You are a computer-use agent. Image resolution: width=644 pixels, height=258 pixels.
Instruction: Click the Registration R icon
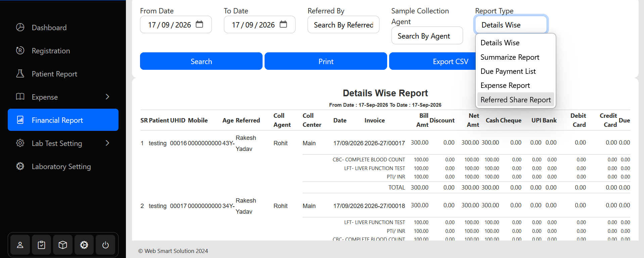(x=20, y=50)
